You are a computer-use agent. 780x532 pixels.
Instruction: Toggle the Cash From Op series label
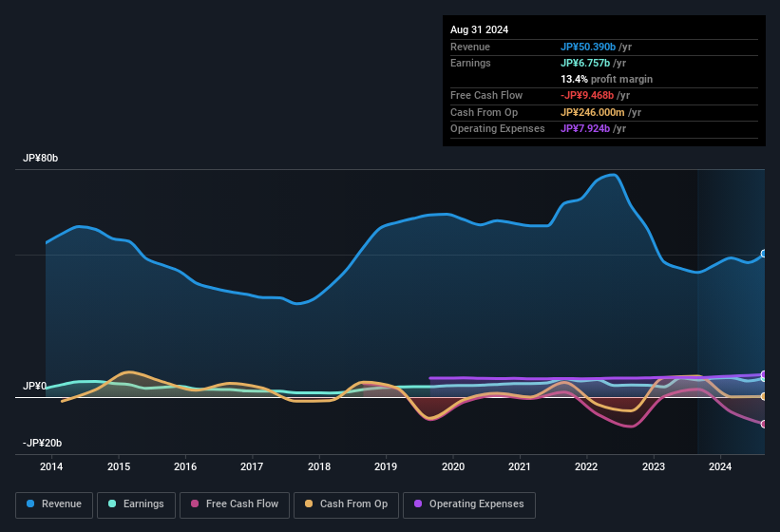pos(352,504)
